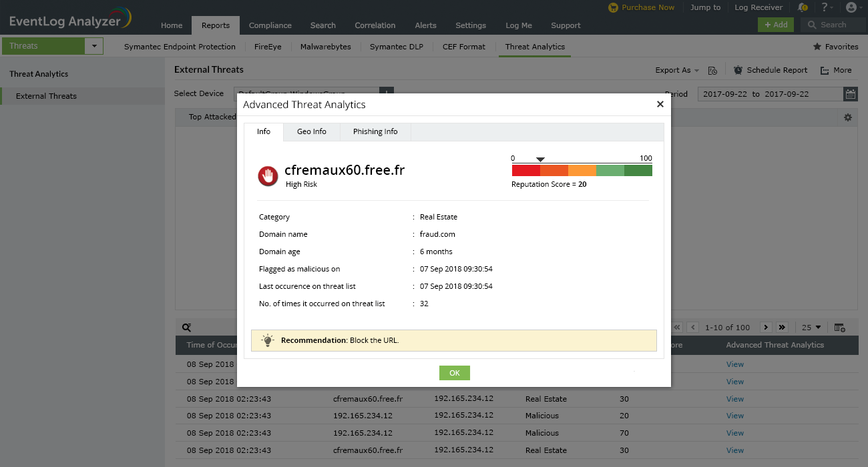Screen dimensions: 868x467
Task: Click the add column icon near pagination
Action: pos(840,327)
